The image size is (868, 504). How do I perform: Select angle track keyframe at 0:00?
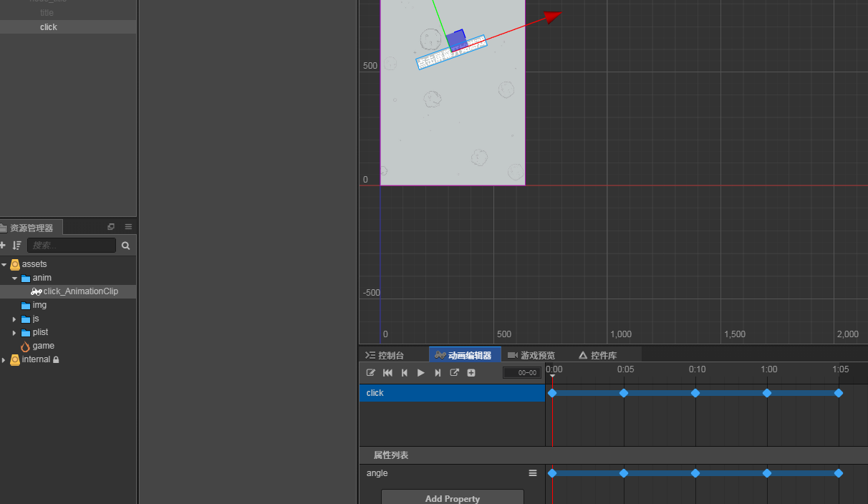point(552,473)
